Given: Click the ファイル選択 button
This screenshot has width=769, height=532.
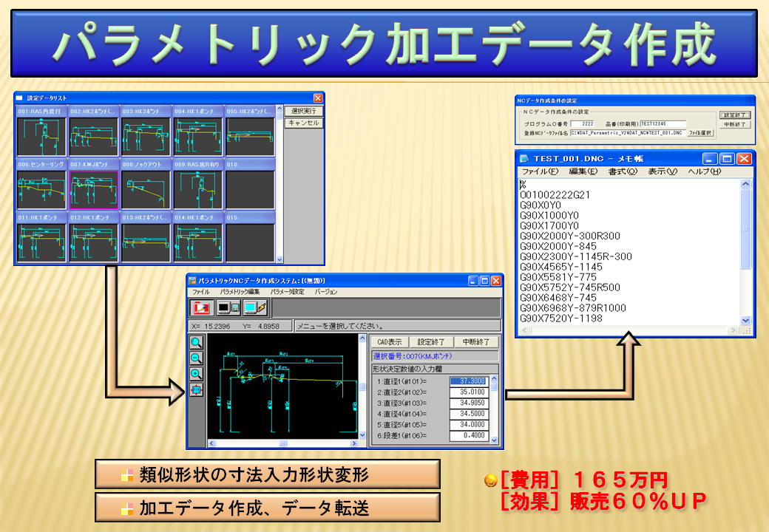Looking at the screenshot, I should click(700, 133).
